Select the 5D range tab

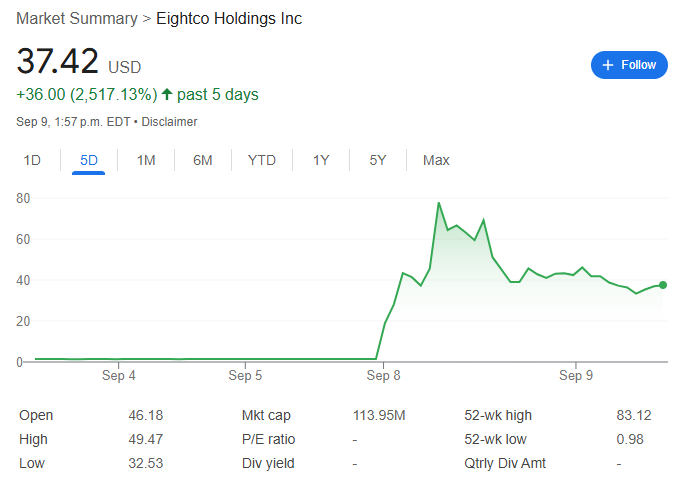click(x=89, y=160)
